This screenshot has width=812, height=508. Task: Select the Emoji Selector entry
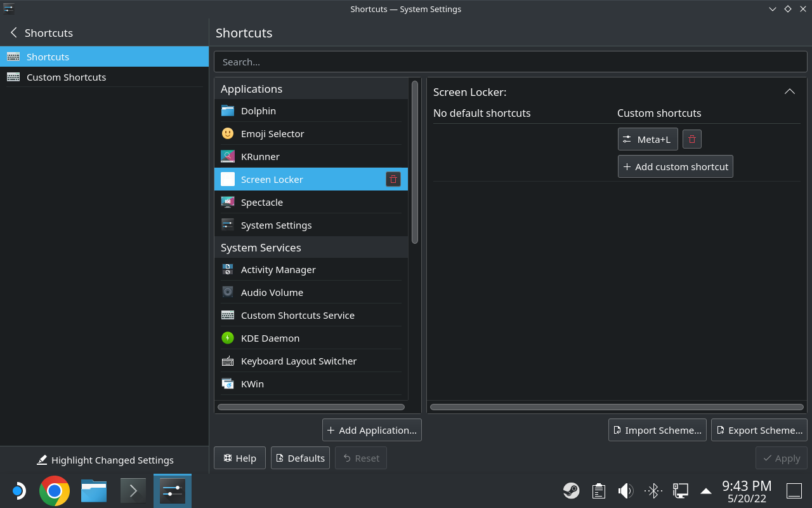pyautogui.click(x=311, y=133)
